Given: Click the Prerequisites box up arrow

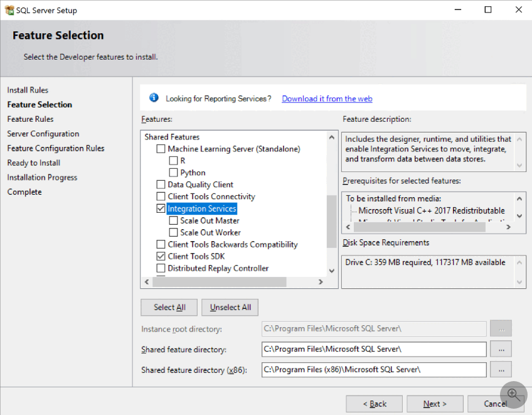Looking at the screenshot, I should (x=519, y=198).
